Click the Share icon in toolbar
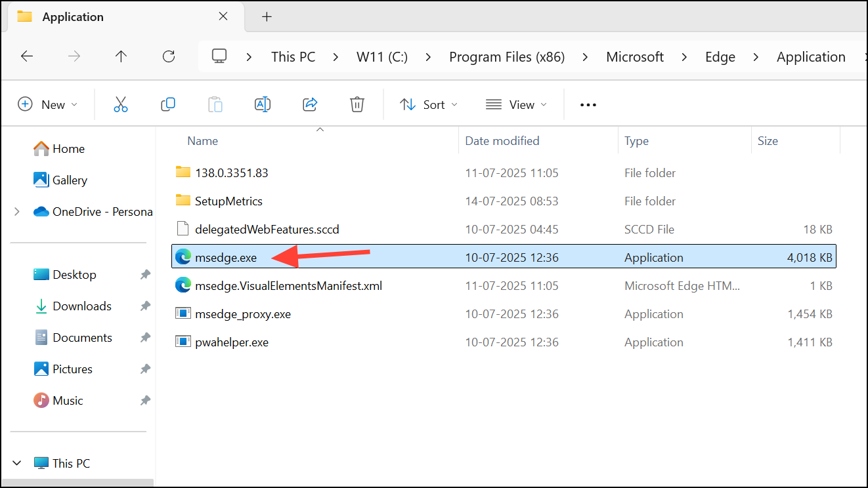The width and height of the screenshot is (868, 488). 310,104
